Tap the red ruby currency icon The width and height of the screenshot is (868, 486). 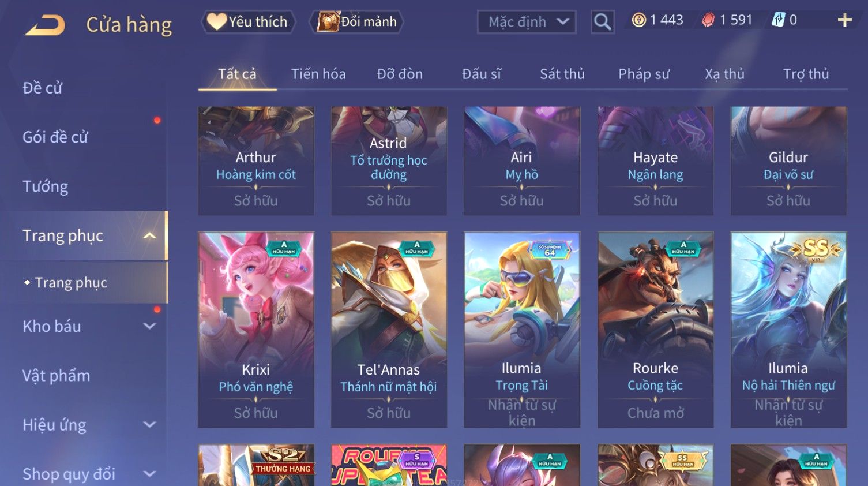[708, 20]
